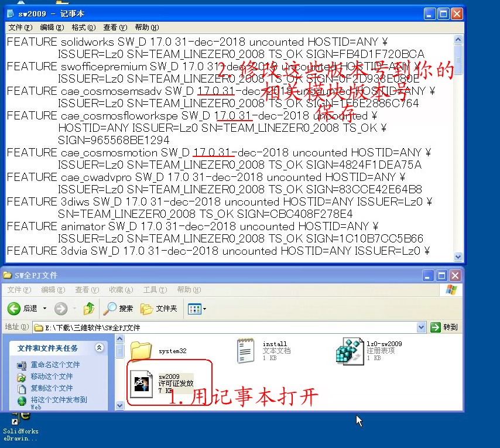
Task: Select the install text document
Action: click(x=263, y=350)
